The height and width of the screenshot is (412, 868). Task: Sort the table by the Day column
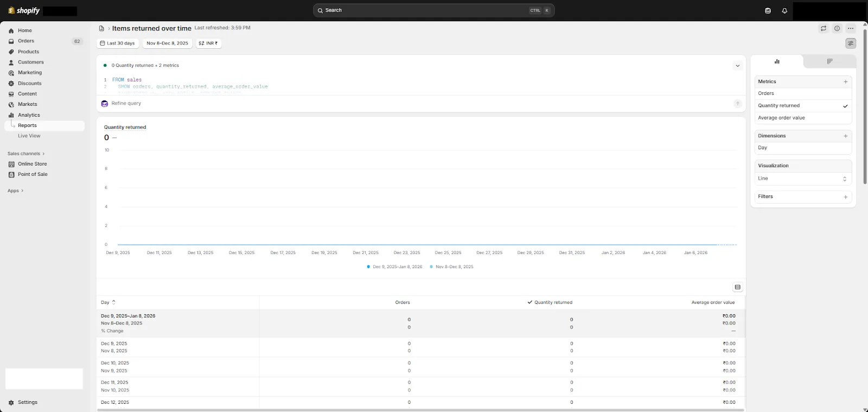[108, 302]
